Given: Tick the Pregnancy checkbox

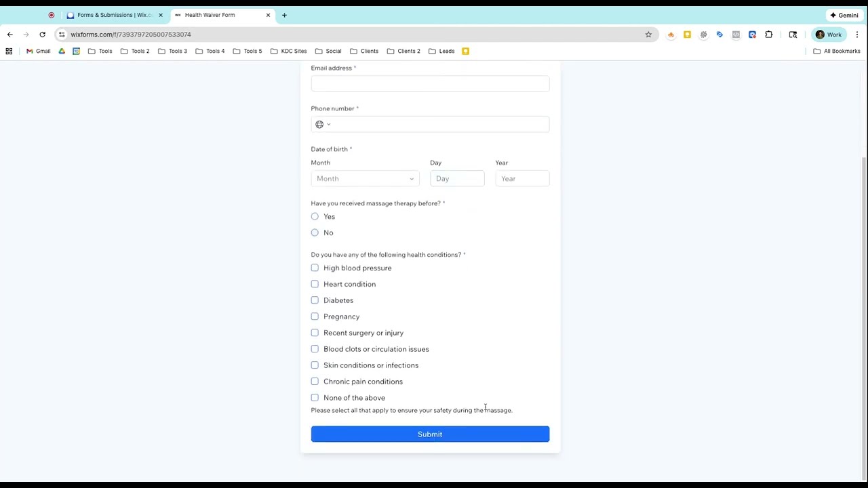Looking at the screenshot, I should [x=315, y=317].
